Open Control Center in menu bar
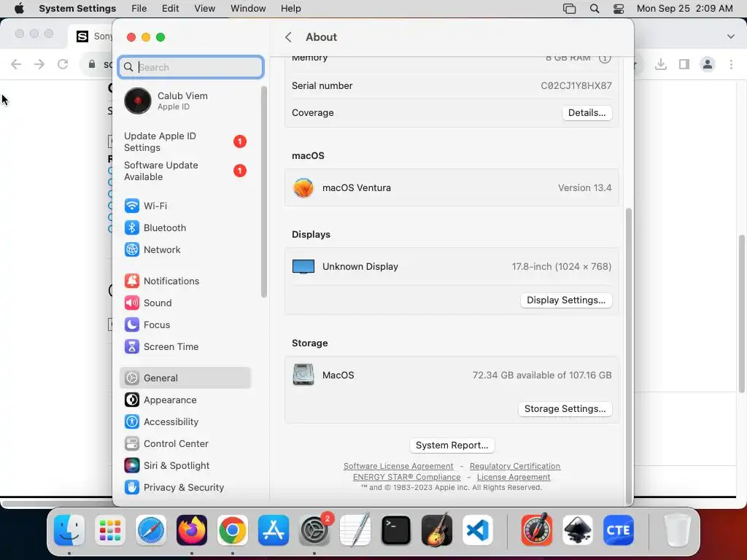 click(x=619, y=9)
